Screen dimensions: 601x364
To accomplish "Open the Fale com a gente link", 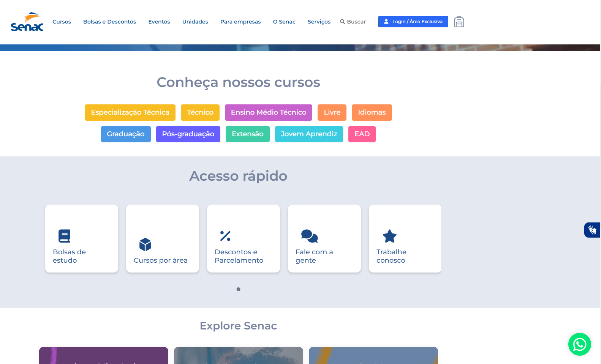I will coord(324,238).
